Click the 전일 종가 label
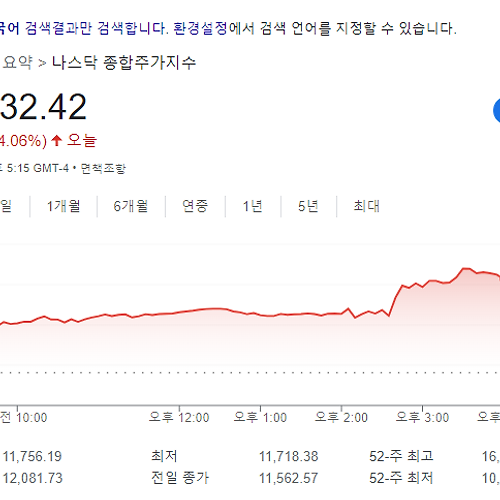Image resolution: width=500 pixels, height=500 pixels. tap(180, 478)
